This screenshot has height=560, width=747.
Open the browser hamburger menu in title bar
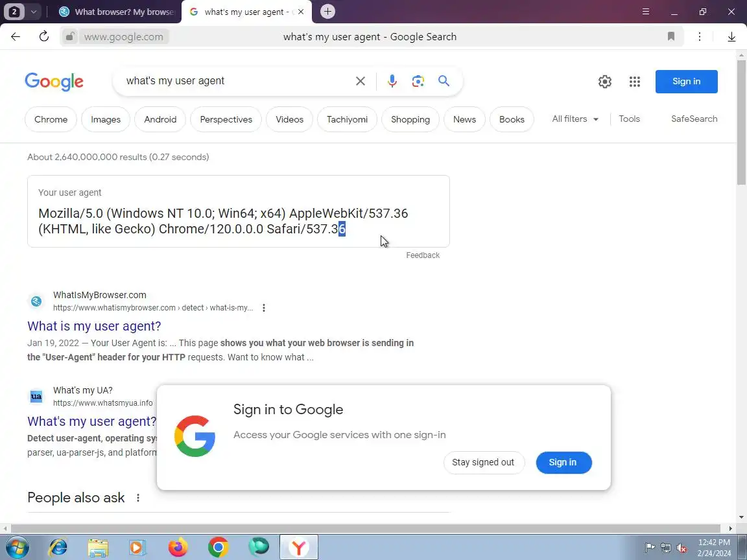click(x=646, y=12)
